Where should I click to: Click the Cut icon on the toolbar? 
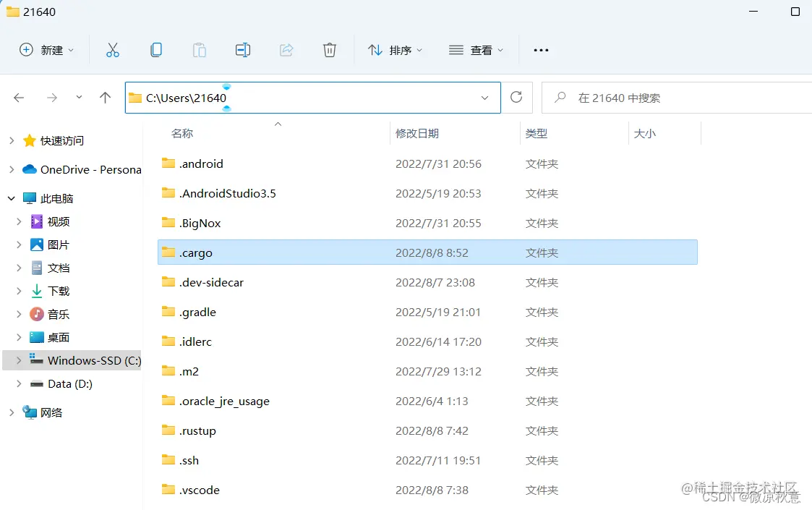coord(112,50)
